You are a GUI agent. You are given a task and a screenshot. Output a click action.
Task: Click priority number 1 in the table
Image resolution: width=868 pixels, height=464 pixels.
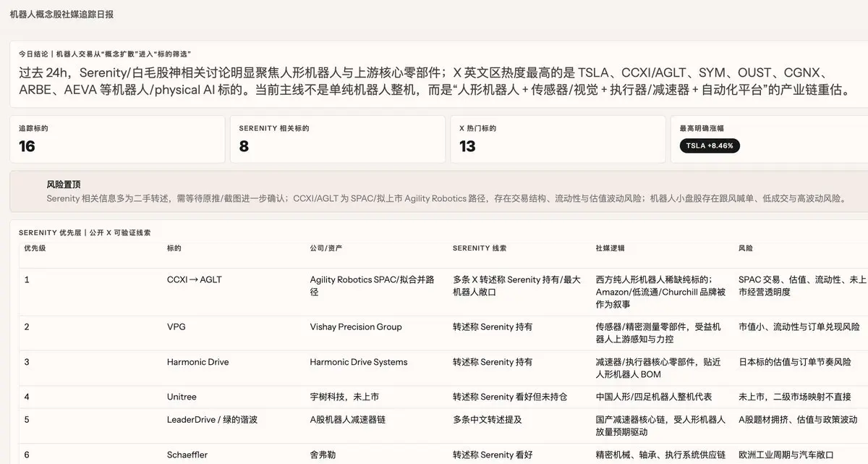(27, 279)
